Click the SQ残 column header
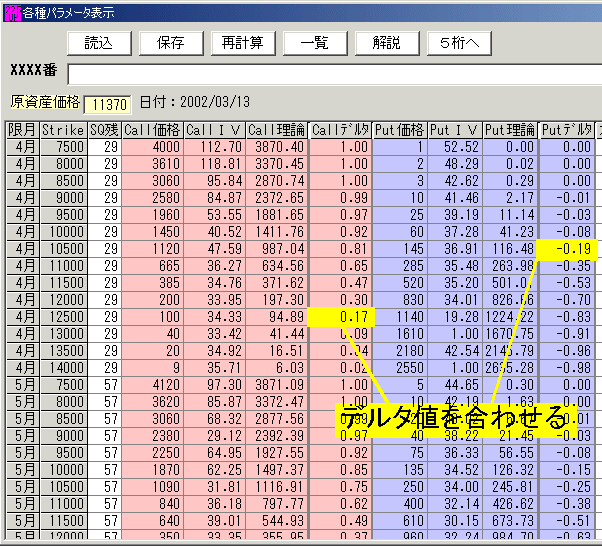 pos(104,130)
